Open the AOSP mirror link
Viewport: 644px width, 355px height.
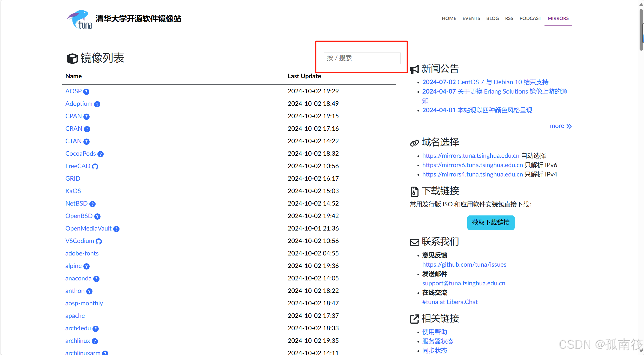(x=74, y=91)
